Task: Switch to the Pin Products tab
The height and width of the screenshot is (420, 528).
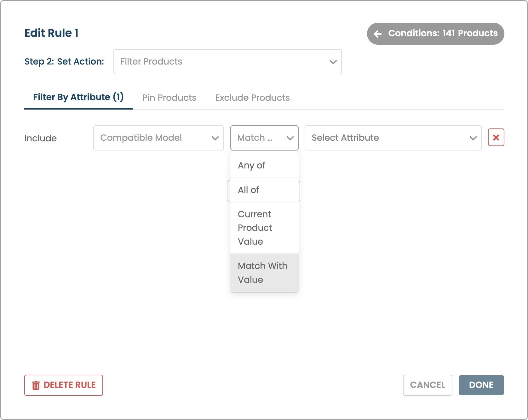Action: tap(169, 98)
